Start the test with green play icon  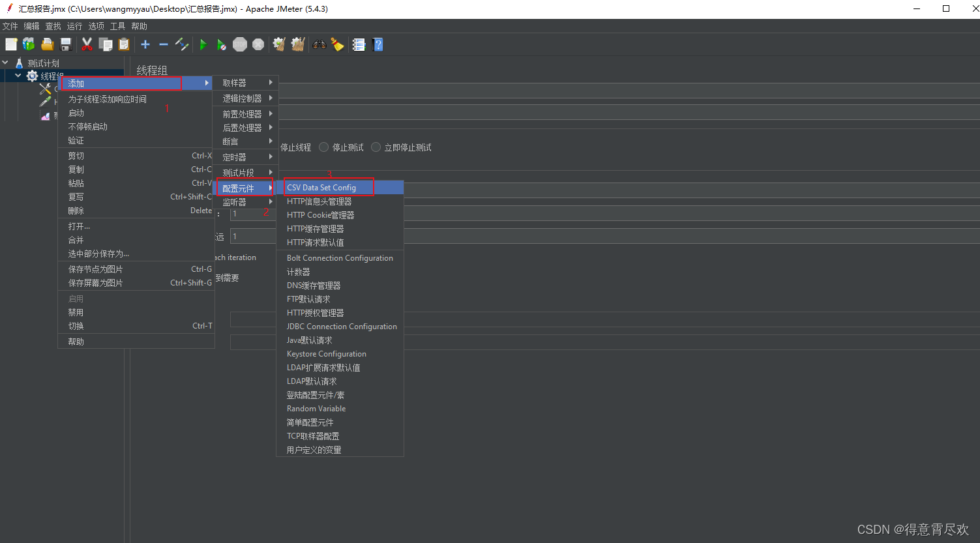pos(203,44)
